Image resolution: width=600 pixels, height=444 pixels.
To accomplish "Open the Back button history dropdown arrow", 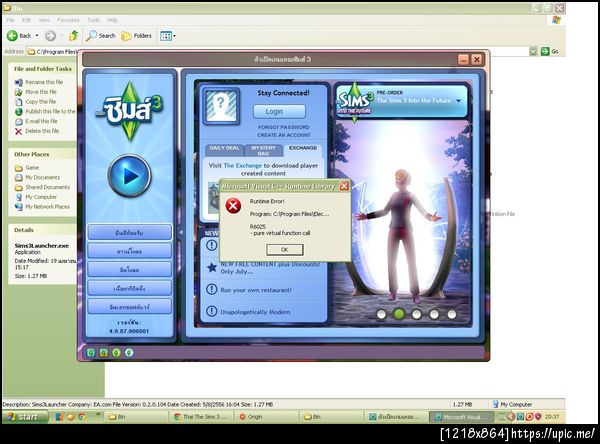I will tap(37, 36).
